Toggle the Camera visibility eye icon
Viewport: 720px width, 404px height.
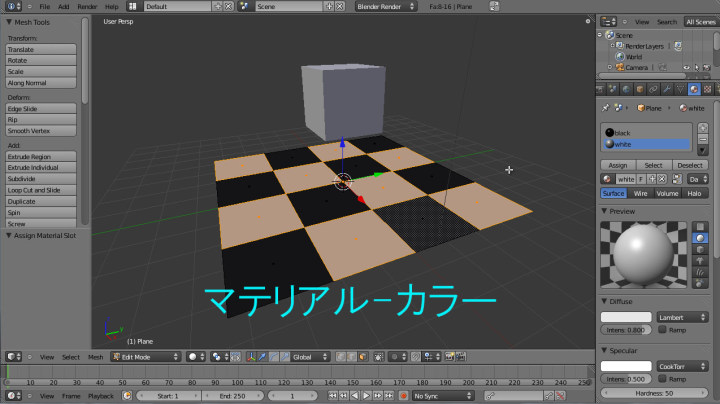click(x=686, y=68)
